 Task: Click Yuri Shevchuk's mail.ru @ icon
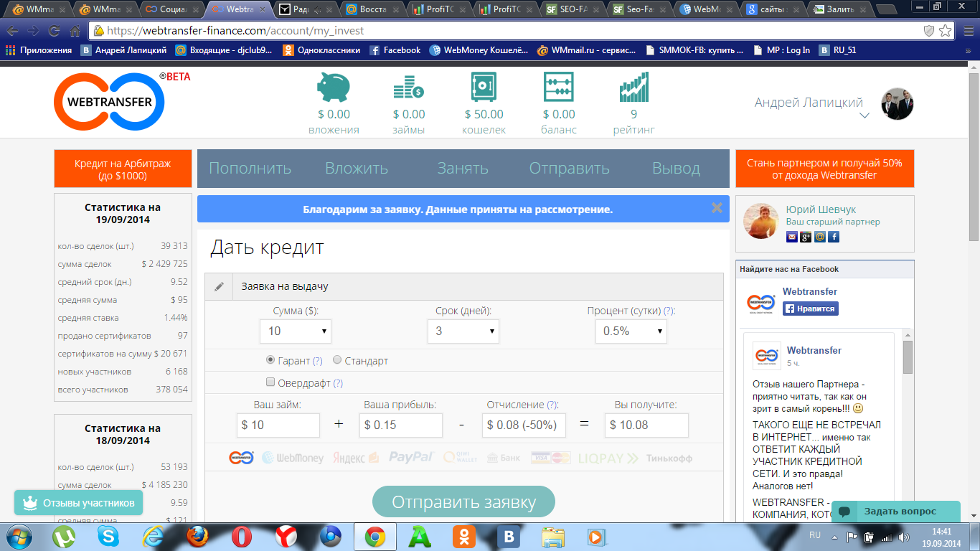click(820, 237)
